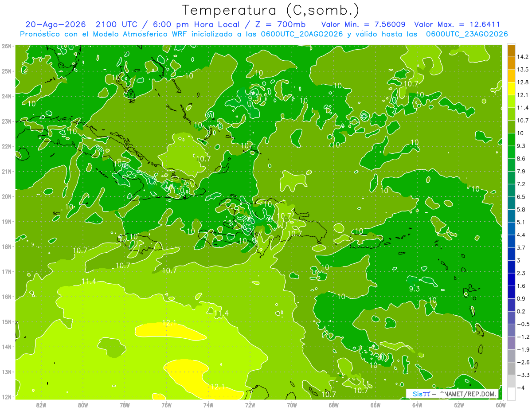Click the '72W' longitude axis label
532x411 pixels.
pyautogui.click(x=250, y=405)
